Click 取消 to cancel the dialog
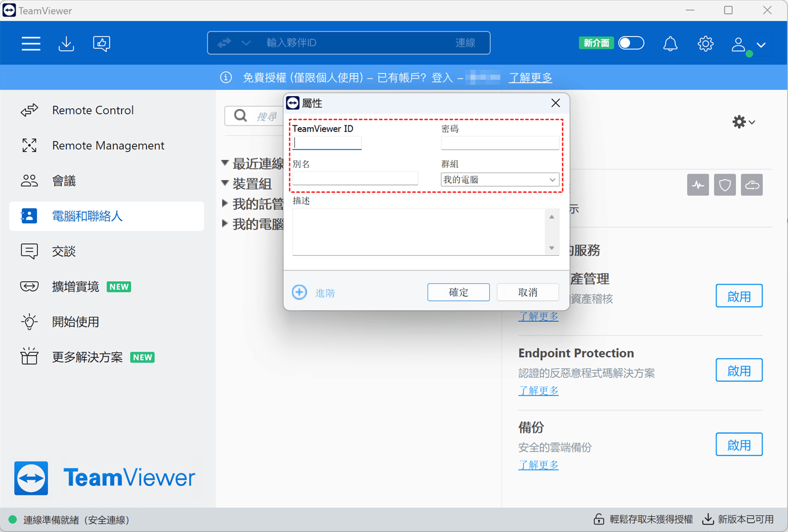This screenshot has width=788, height=532. [x=528, y=292]
